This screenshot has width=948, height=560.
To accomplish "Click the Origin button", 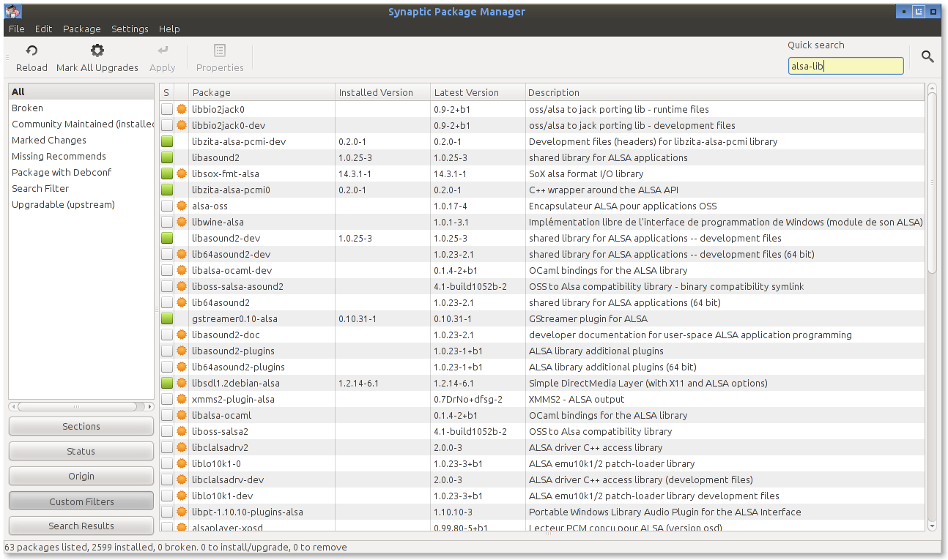I will [81, 477].
